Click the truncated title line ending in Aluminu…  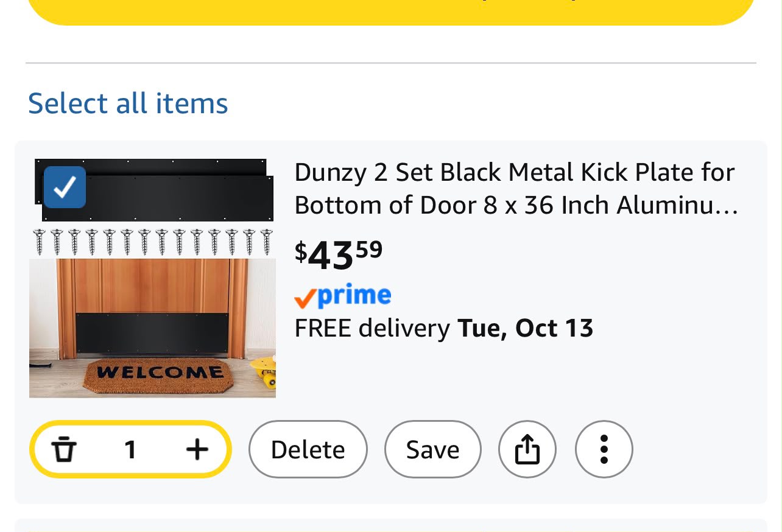(x=516, y=205)
